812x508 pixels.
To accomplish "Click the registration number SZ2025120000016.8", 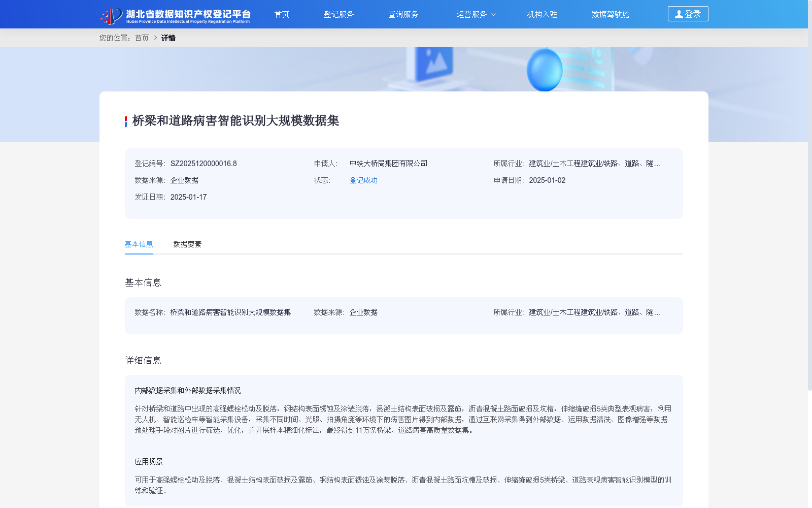I will click(x=204, y=164).
